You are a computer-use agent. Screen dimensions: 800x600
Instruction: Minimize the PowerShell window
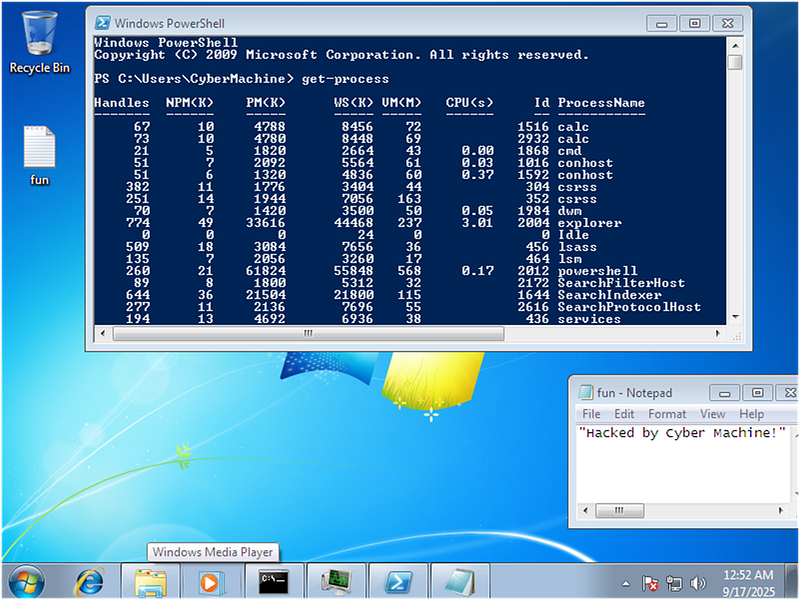[x=662, y=23]
